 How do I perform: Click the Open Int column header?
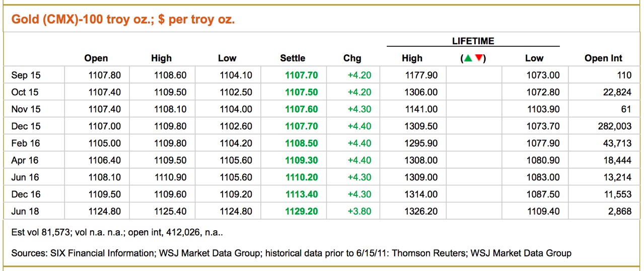pyautogui.click(x=603, y=58)
